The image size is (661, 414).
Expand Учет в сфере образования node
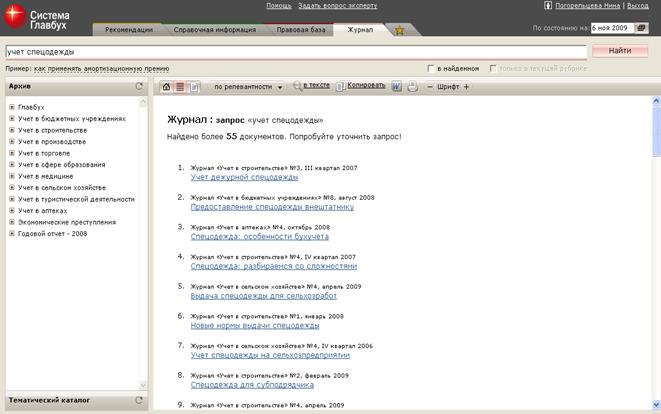click(x=12, y=164)
